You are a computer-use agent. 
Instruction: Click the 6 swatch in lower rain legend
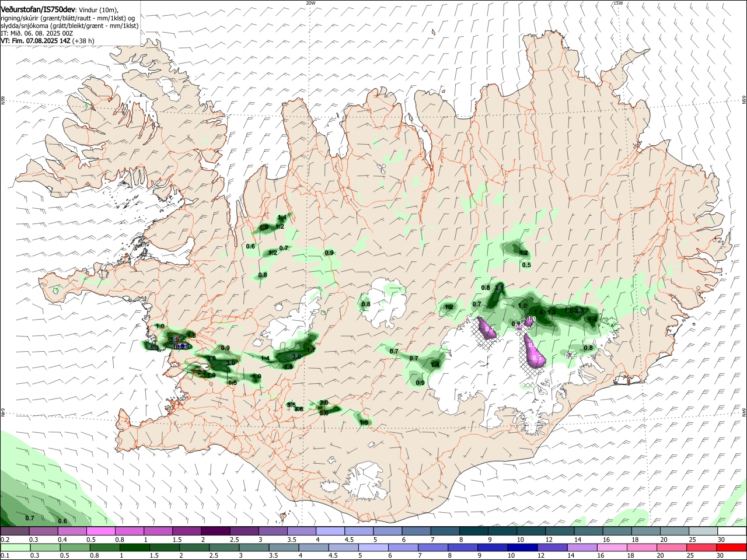pyautogui.click(x=403, y=547)
